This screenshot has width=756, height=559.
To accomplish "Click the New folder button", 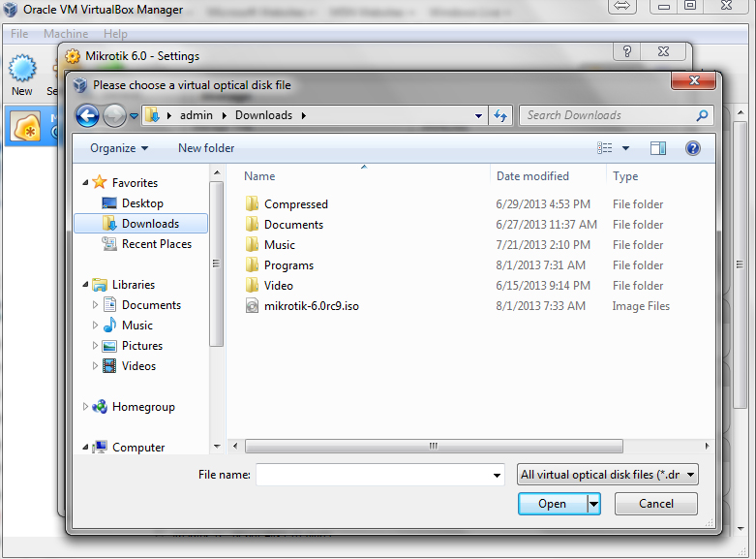I will (x=206, y=148).
